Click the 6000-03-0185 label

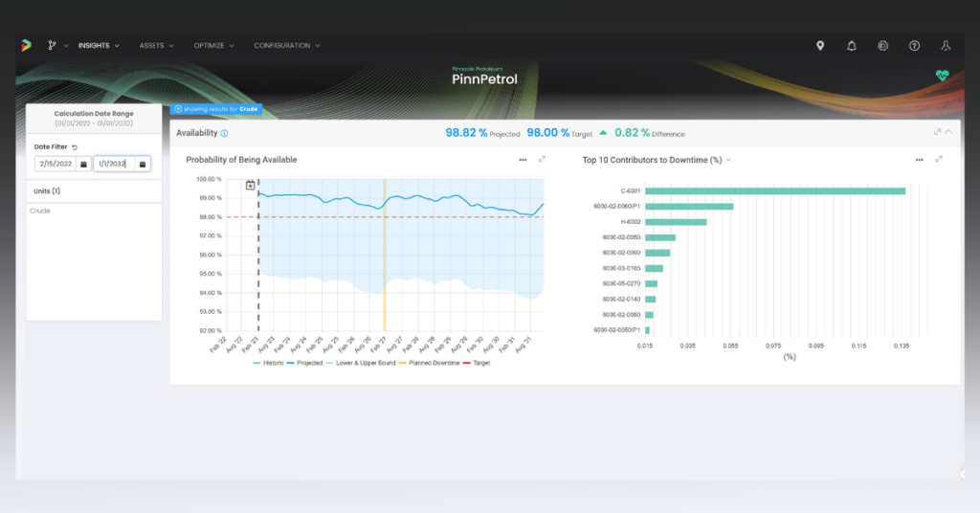point(621,269)
